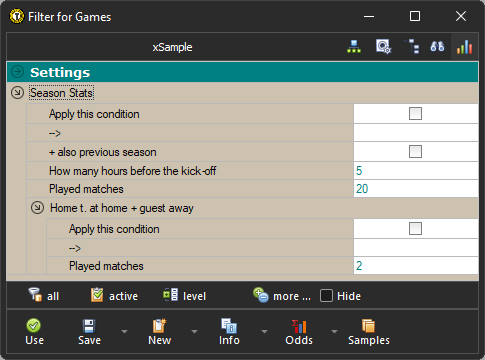Collapse the Settings section arrow
This screenshot has height=360, width=485.
point(17,72)
